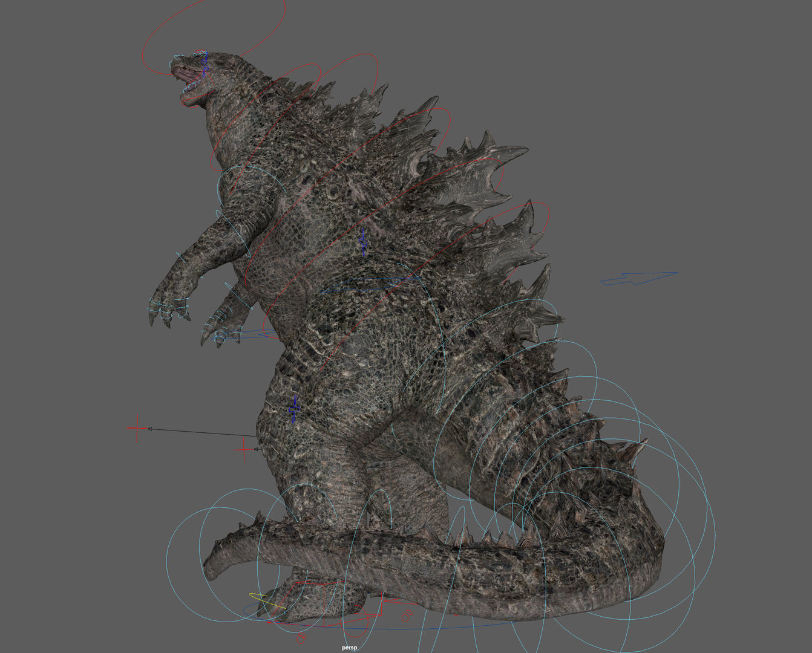Pick the red double-loop control below the toes
The image size is (812, 653).
pyautogui.click(x=300, y=638)
